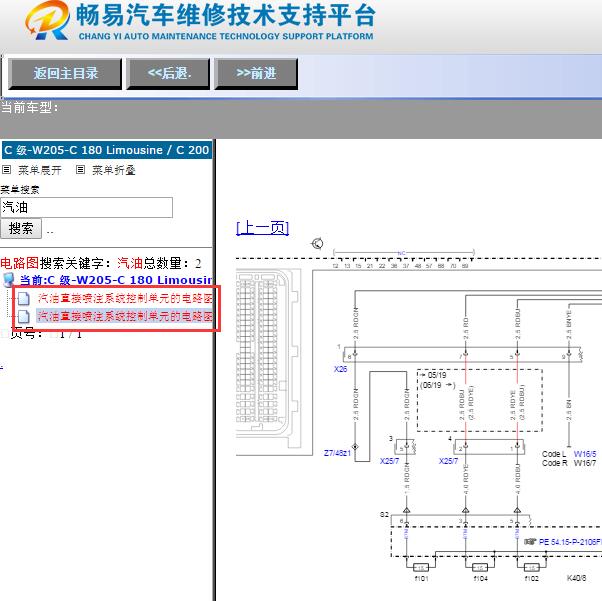The height and width of the screenshot is (601, 602).
Task: Open the 上一页 link
Action: click(263, 228)
